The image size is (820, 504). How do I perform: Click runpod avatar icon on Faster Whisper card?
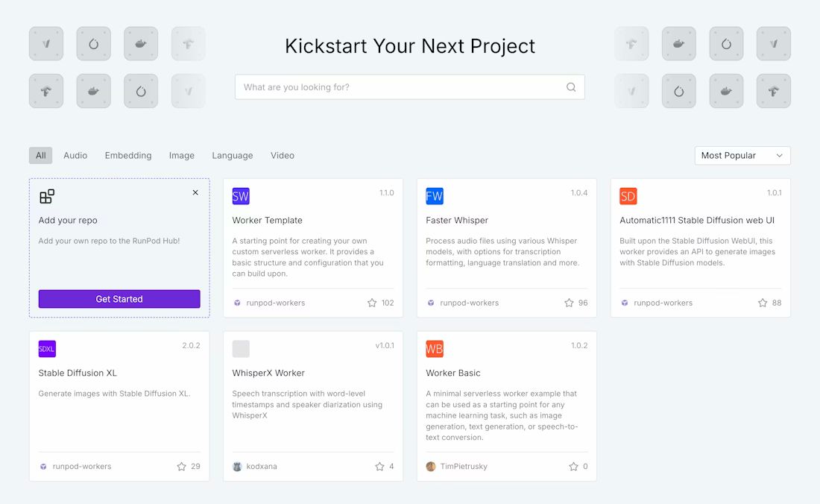pyautogui.click(x=431, y=303)
